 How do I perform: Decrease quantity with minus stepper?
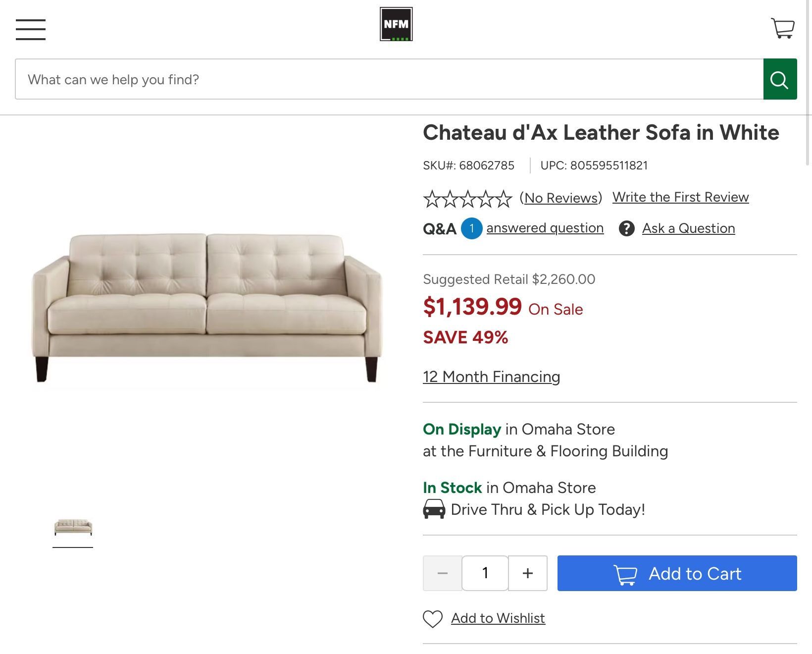pyautogui.click(x=442, y=573)
